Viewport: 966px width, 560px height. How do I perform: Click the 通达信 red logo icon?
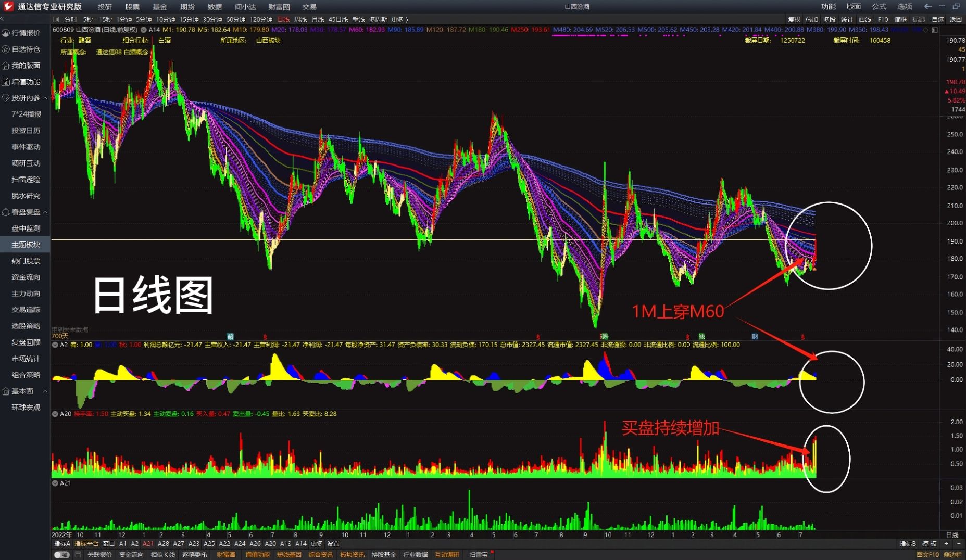point(8,6)
